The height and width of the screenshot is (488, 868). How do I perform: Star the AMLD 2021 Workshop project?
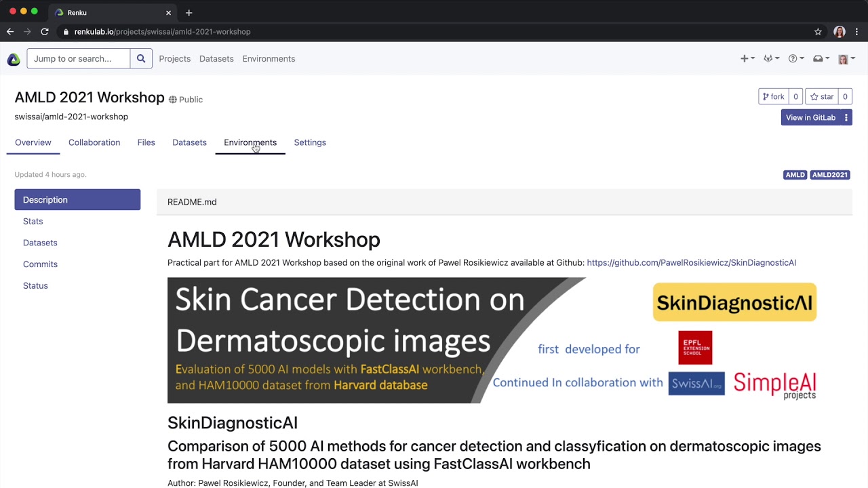pos(822,96)
